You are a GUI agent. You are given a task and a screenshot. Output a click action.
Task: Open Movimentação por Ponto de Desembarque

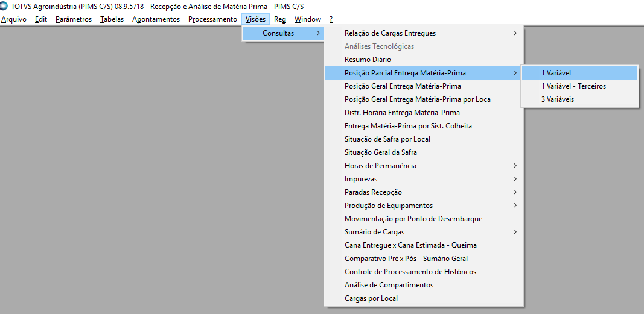[x=424, y=219]
